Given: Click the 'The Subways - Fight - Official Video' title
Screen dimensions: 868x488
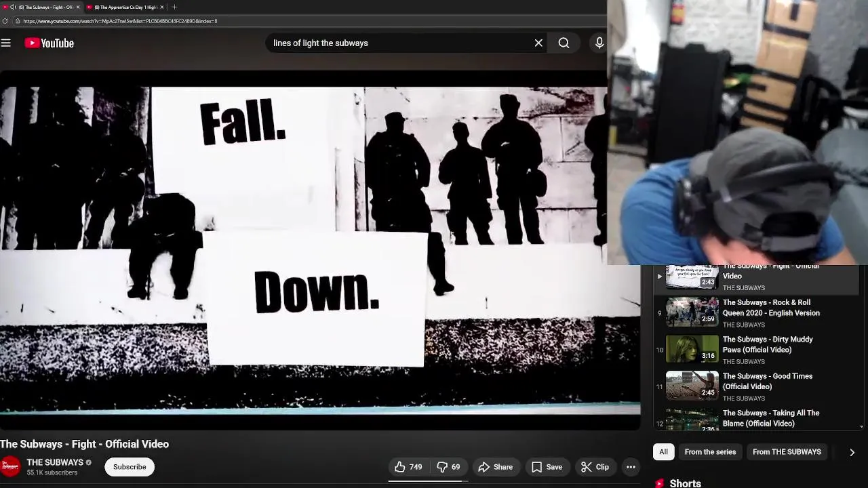Looking at the screenshot, I should (x=84, y=444).
